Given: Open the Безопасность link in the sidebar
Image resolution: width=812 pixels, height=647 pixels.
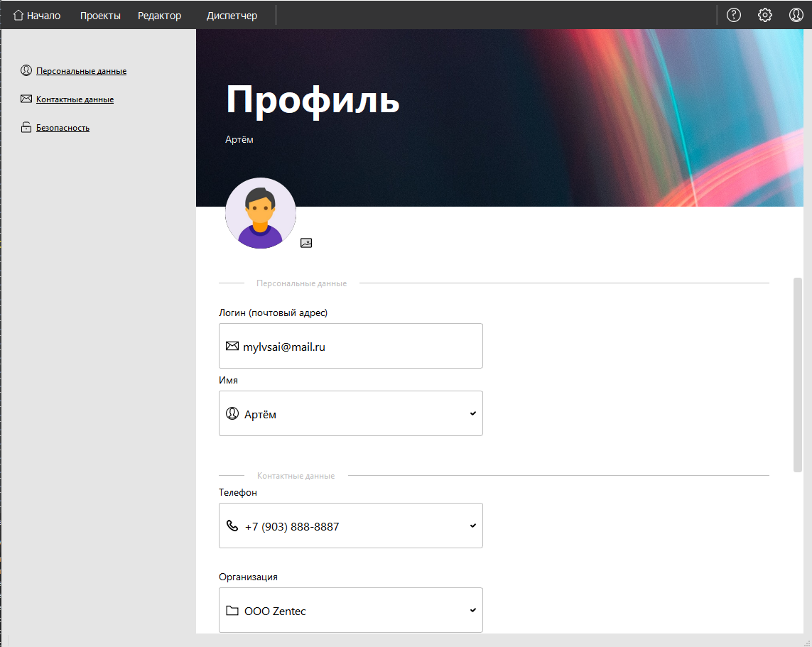Looking at the screenshot, I should 63,127.
